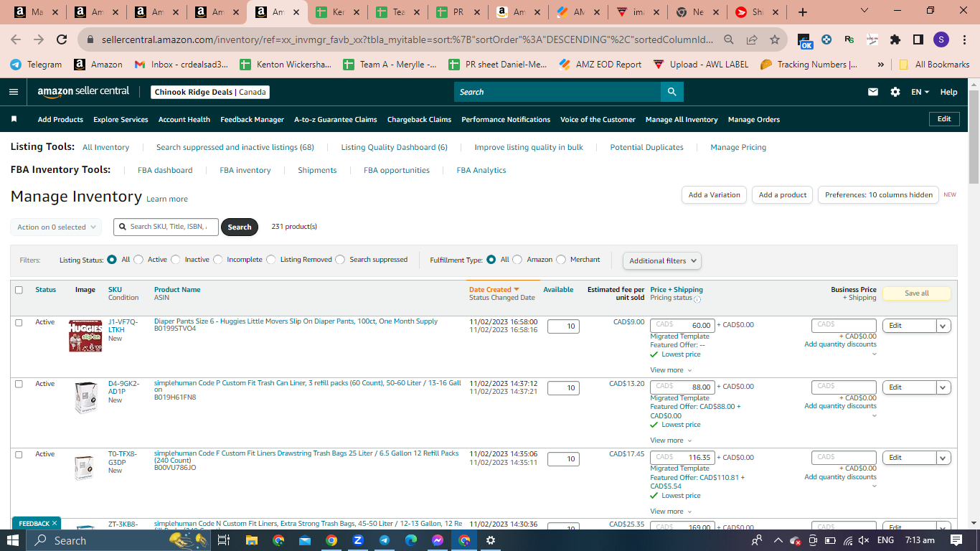Tick the select-all checkbox in the table header
Image resolution: width=980 pixels, height=551 pixels.
[19, 290]
